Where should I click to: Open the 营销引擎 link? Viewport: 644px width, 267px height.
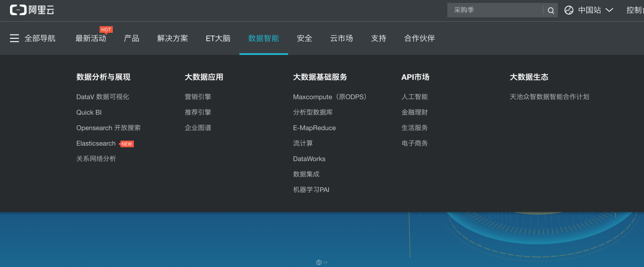(x=198, y=97)
